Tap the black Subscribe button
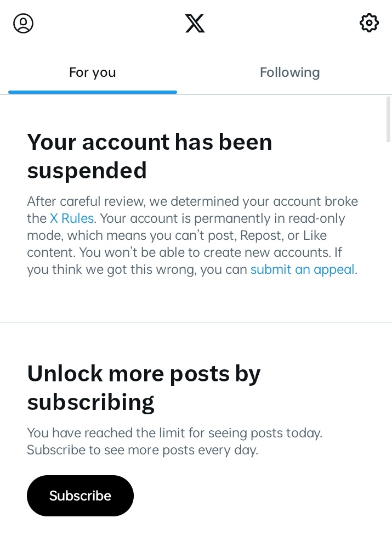 (x=81, y=496)
